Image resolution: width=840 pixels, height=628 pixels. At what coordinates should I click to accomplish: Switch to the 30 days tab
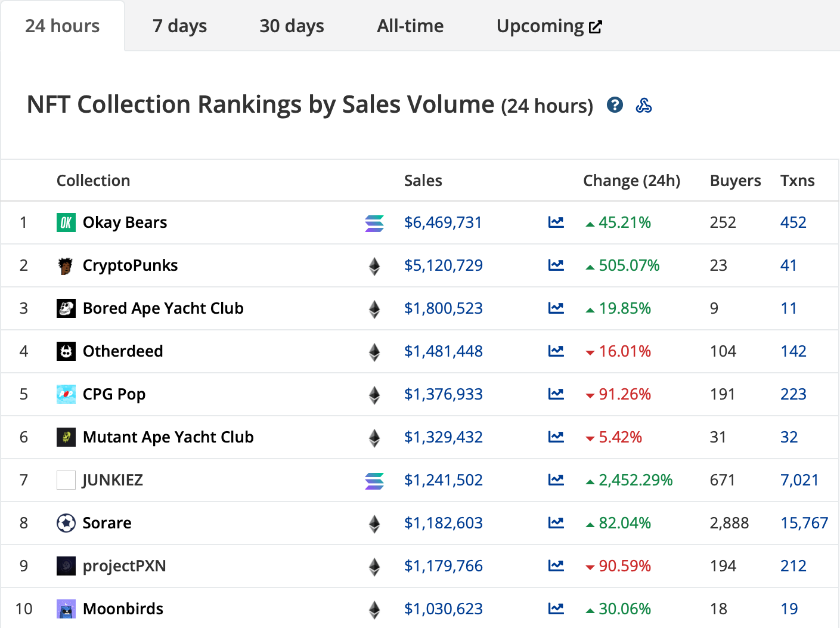(292, 26)
